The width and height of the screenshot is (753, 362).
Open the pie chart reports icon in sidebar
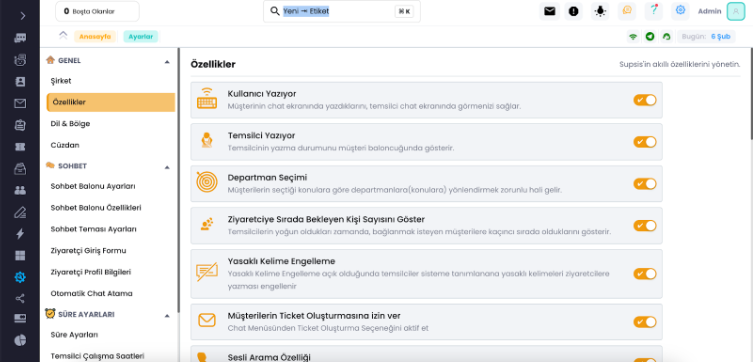click(x=20, y=340)
